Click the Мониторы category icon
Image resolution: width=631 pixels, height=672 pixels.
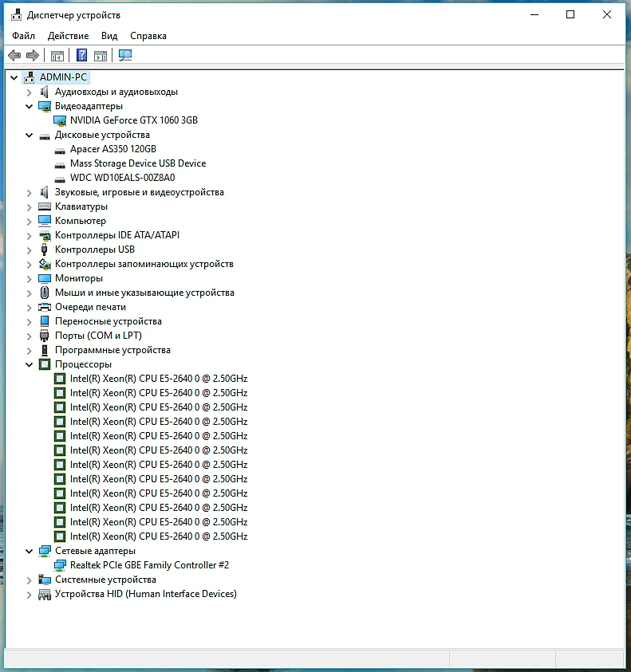[x=45, y=278]
